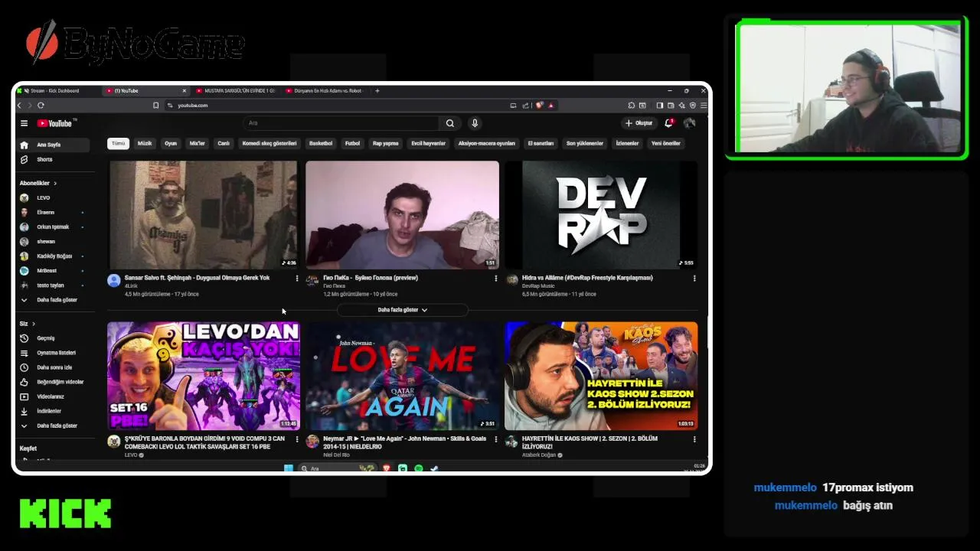Expand Daha fazla göster under Siz
The height and width of the screenshot is (551, 980).
(54, 425)
